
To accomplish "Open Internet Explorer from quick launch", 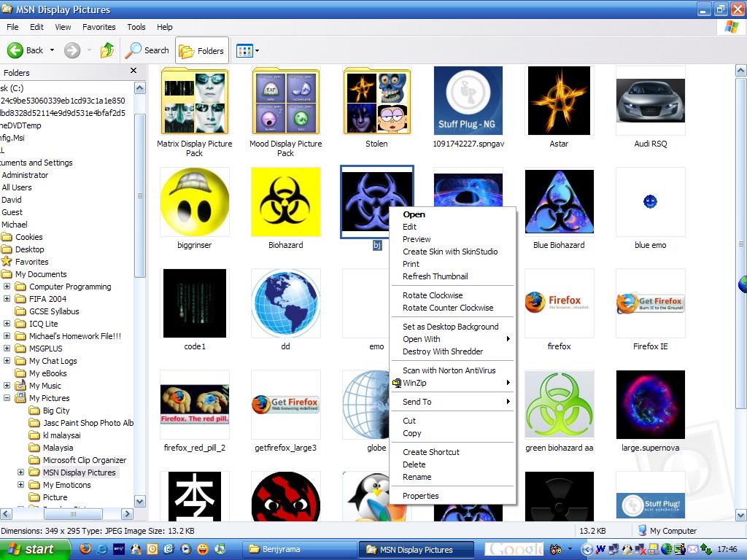I will click(102, 549).
